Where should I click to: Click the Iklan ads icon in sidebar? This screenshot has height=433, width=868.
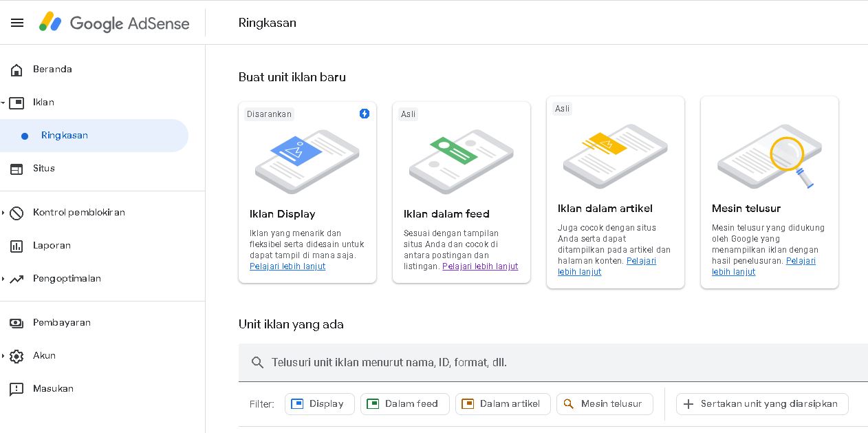click(x=17, y=102)
